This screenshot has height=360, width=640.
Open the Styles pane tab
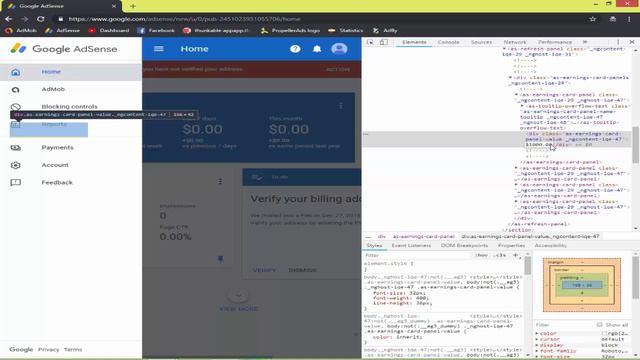click(x=374, y=246)
